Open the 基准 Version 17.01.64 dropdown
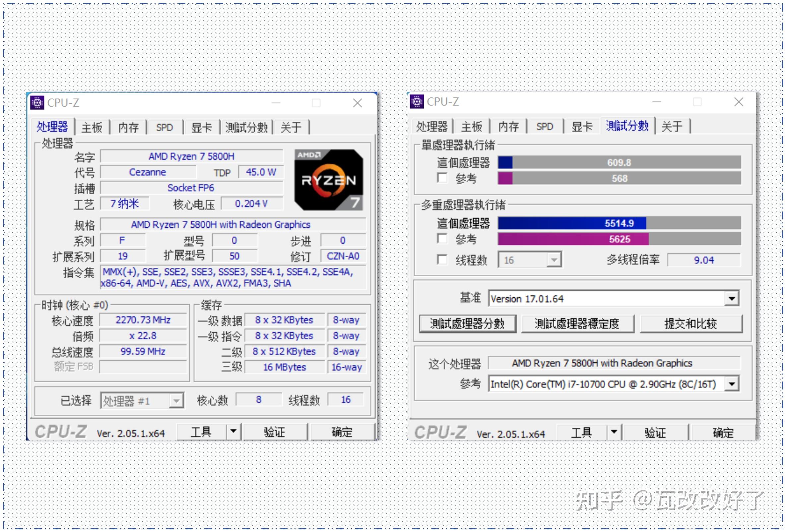Viewport: 786px width, 532px height. click(x=732, y=298)
